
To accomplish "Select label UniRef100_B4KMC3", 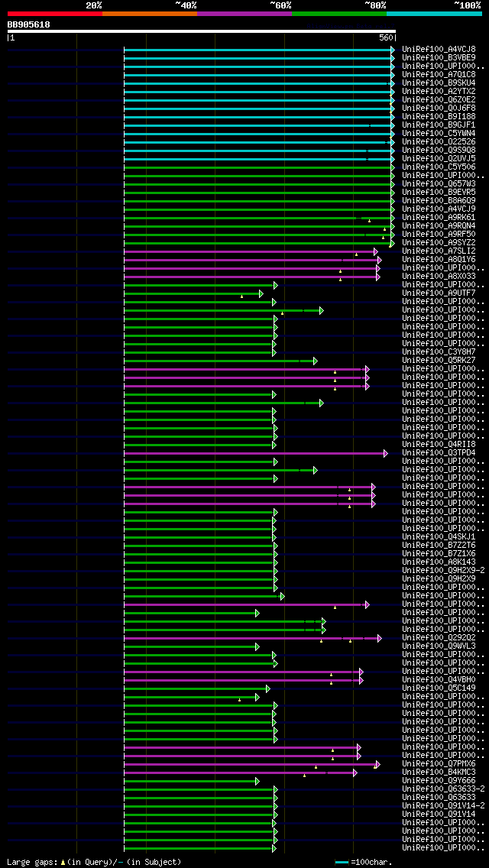I will (x=439, y=772).
